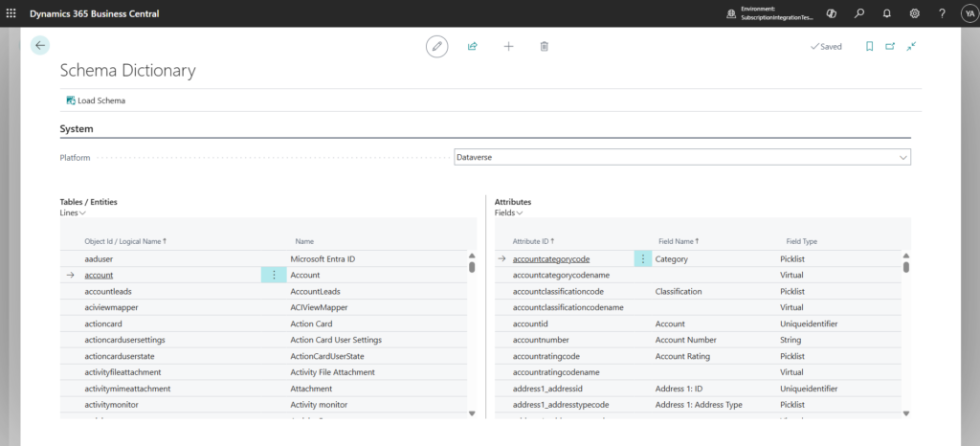Open the app launcher waffle menu
Image resolution: width=980 pixels, height=446 pixels.
11,13
